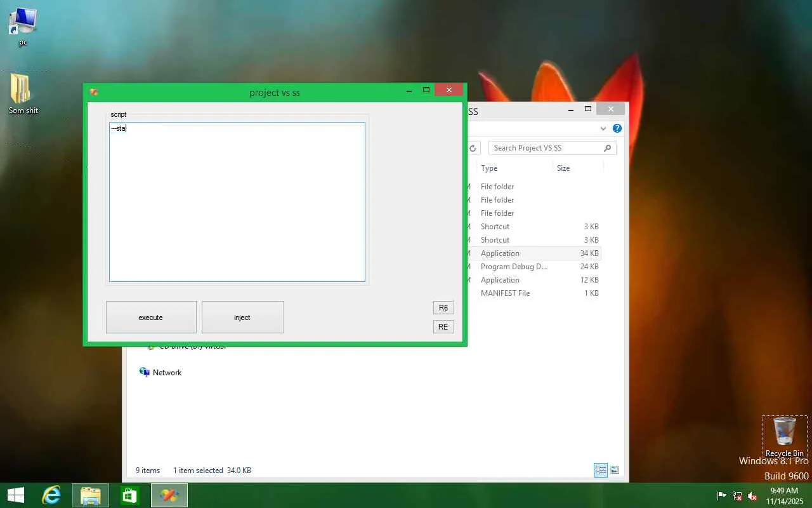Close the project vs ss window
Viewport: 812px width, 508px height.
point(449,90)
